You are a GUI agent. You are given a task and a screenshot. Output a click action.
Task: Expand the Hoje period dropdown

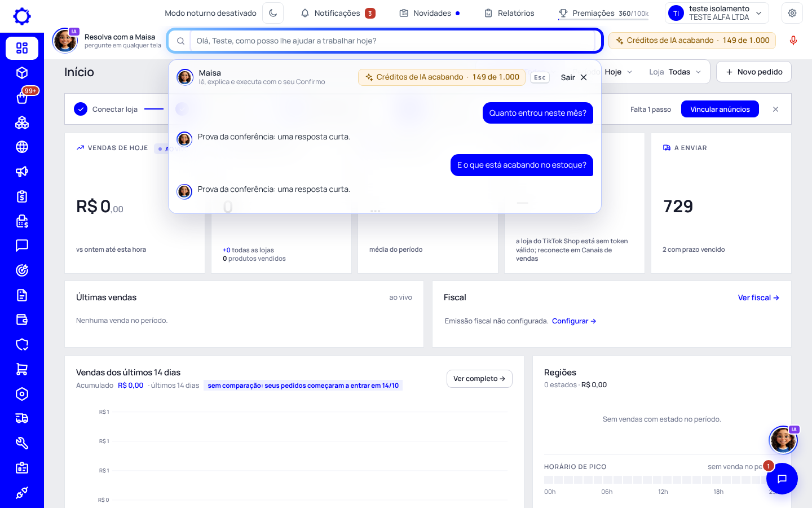tap(619, 72)
